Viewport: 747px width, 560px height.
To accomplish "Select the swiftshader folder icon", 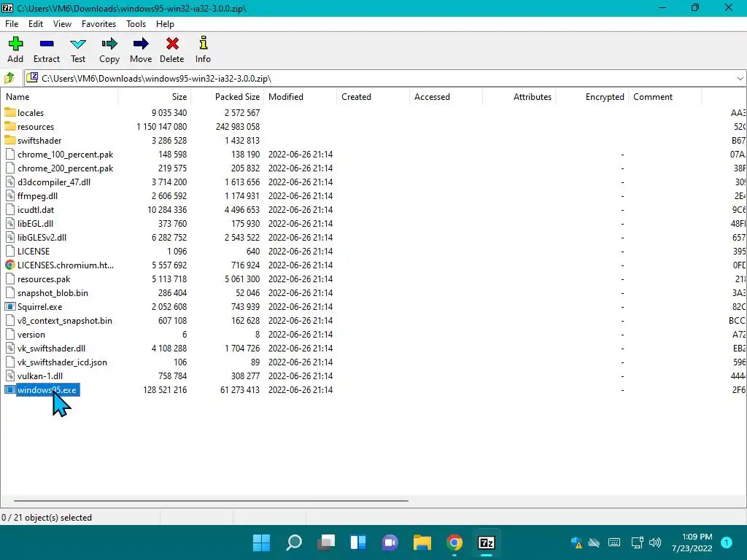I will pyautogui.click(x=10, y=140).
